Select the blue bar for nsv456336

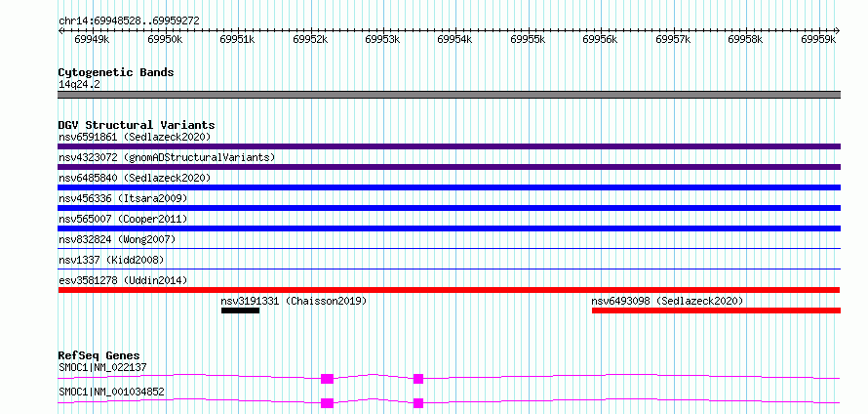pyautogui.click(x=449, y=208)
